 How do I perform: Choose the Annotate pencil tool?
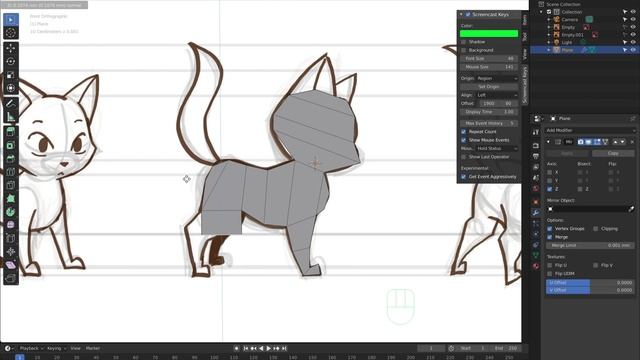coord(11,104)
